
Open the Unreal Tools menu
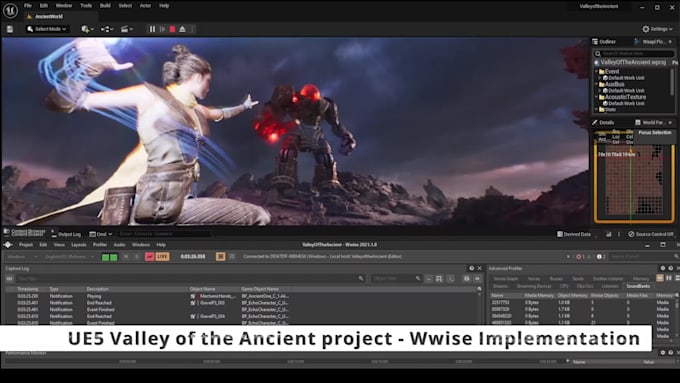click(x=86, y=6)
